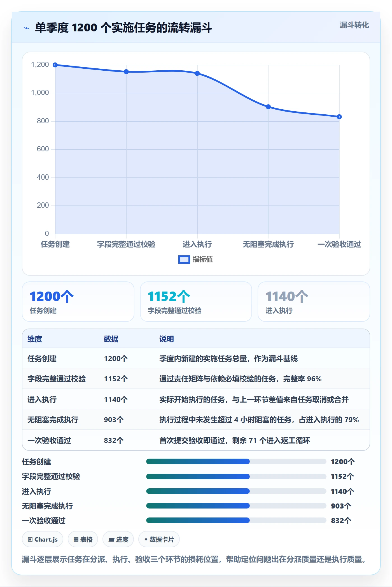The height and width of the screenshot is (587, 392).
Task: Click the 漏斗转化 label in header
Action: pos(354,25)
